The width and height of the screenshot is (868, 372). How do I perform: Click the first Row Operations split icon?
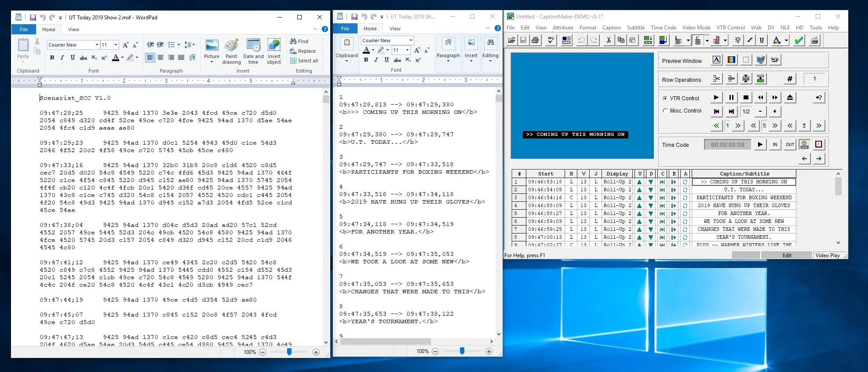click(x=717, y=79)
